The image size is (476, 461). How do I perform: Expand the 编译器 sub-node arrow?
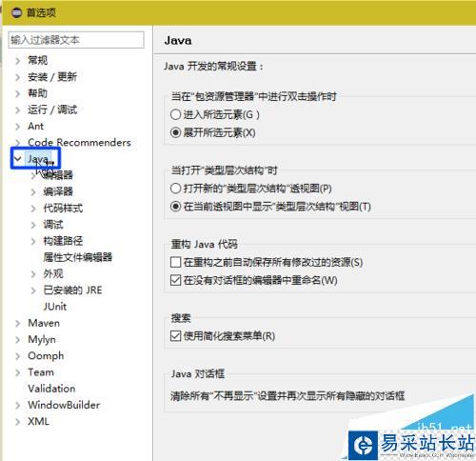click(x=33, y=191)
